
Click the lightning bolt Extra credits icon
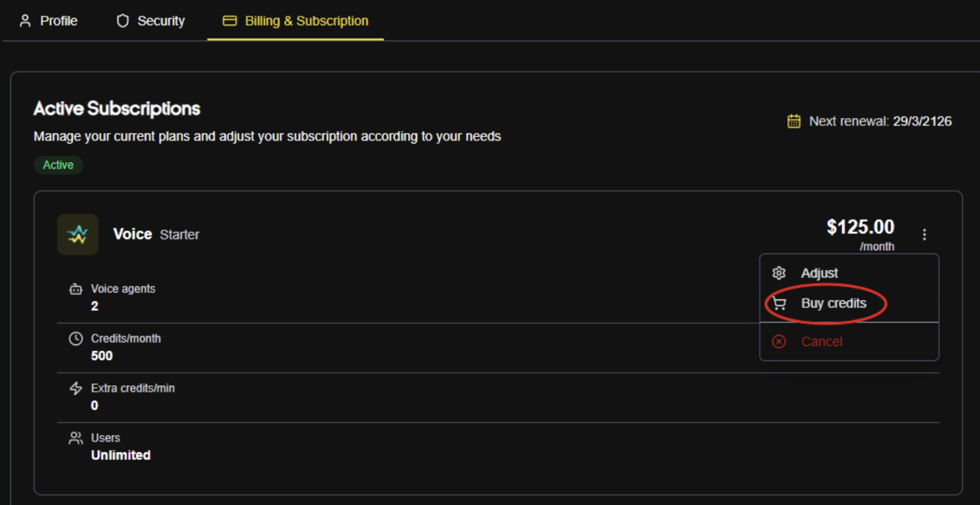pos(75,388)
